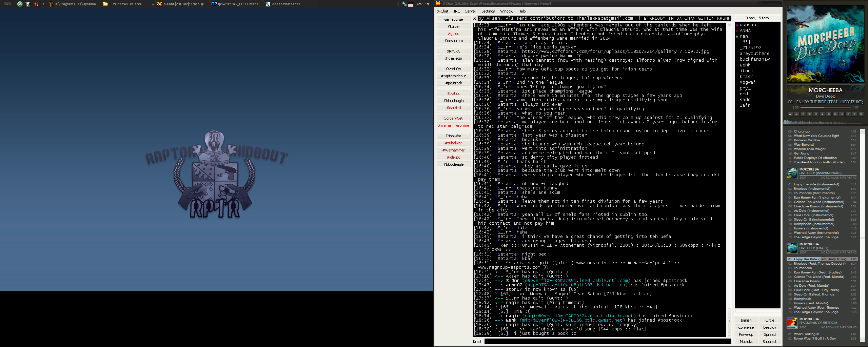Rewind using the double-left-arrow button
The width and height of the screenshot is (868, 347).
(829, 114)
